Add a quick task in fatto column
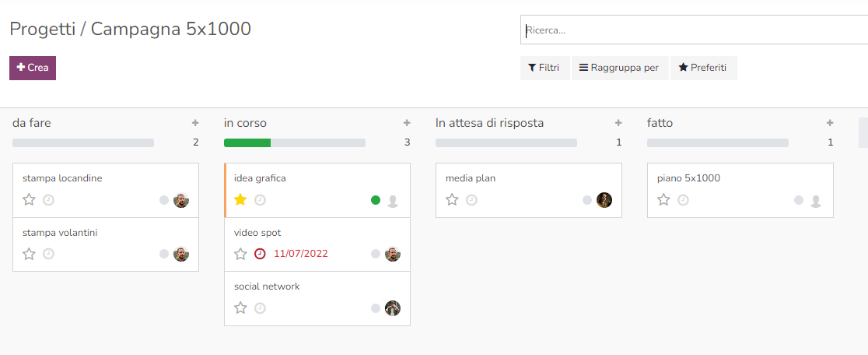 click(x=830, y=123)
